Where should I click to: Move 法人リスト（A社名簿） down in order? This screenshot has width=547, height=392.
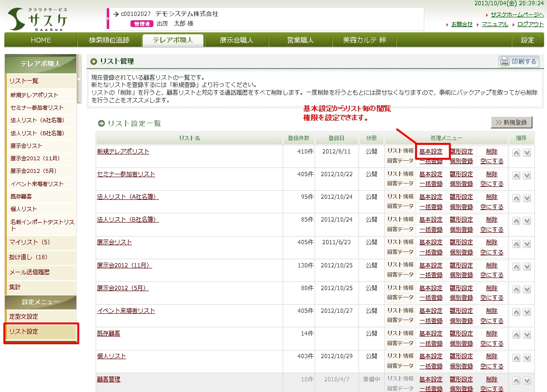tap(527, 198)
